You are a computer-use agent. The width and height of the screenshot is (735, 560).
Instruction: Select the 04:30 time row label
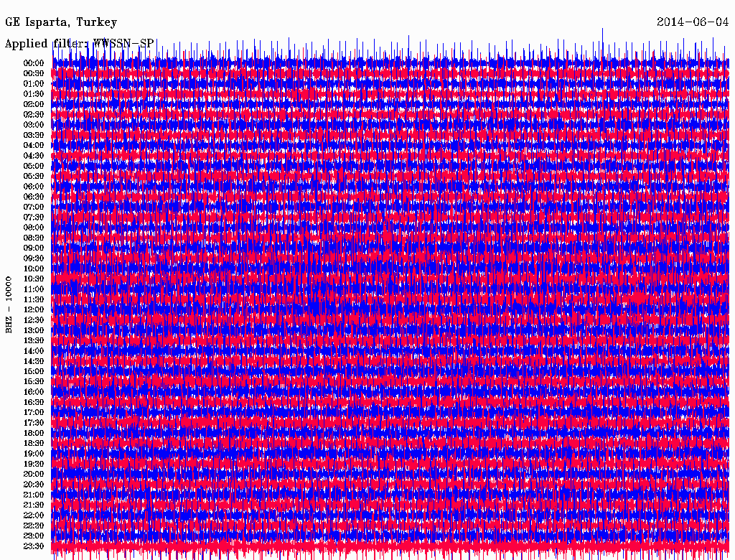click(x=34, y=155)
